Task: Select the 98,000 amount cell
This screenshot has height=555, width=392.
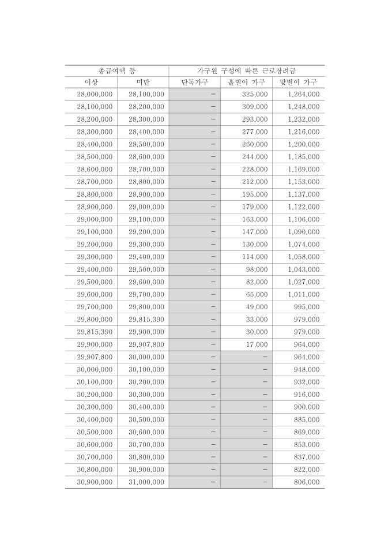Action: click(257, 269)
